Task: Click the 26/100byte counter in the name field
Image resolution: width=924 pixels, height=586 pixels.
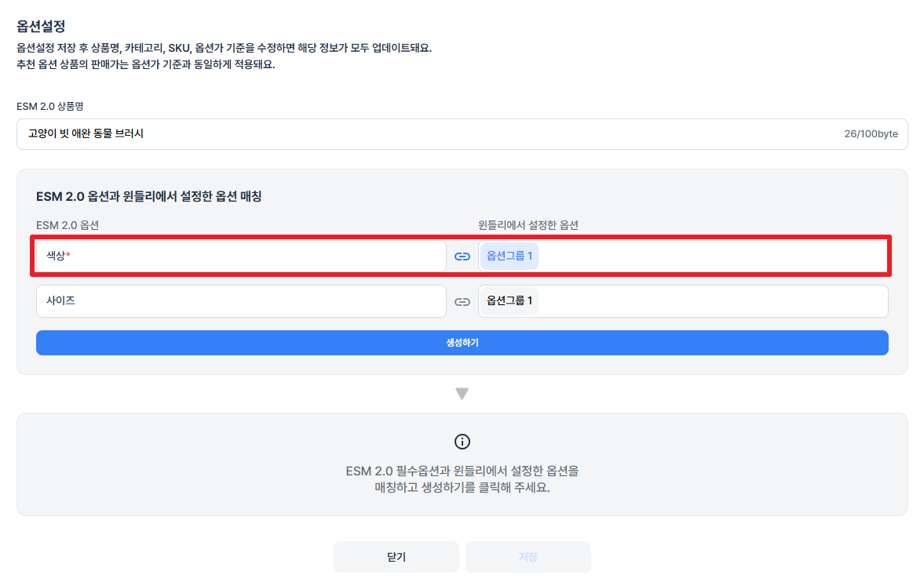Action: [x=871, y=133]
